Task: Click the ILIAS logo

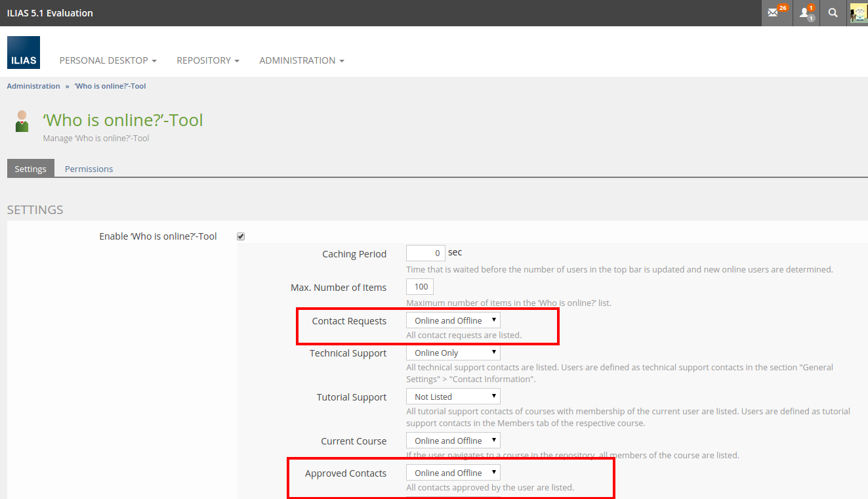Action: (24, 53)
